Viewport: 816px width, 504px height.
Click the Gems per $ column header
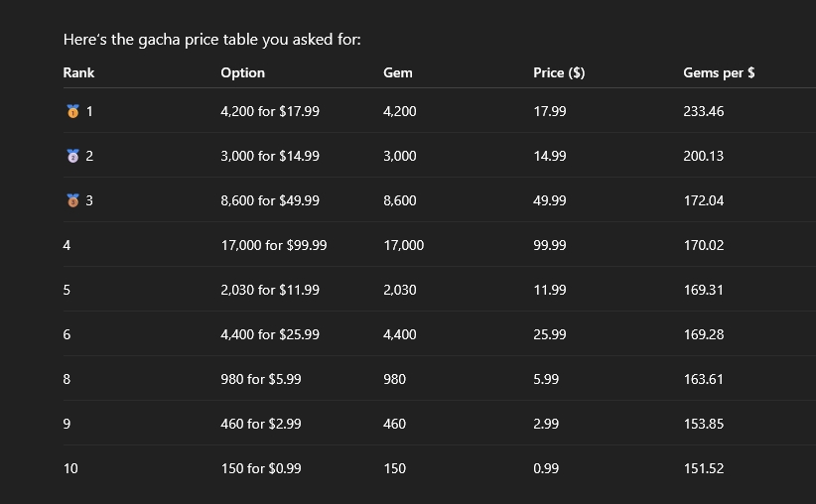click(x=719, y=72)
